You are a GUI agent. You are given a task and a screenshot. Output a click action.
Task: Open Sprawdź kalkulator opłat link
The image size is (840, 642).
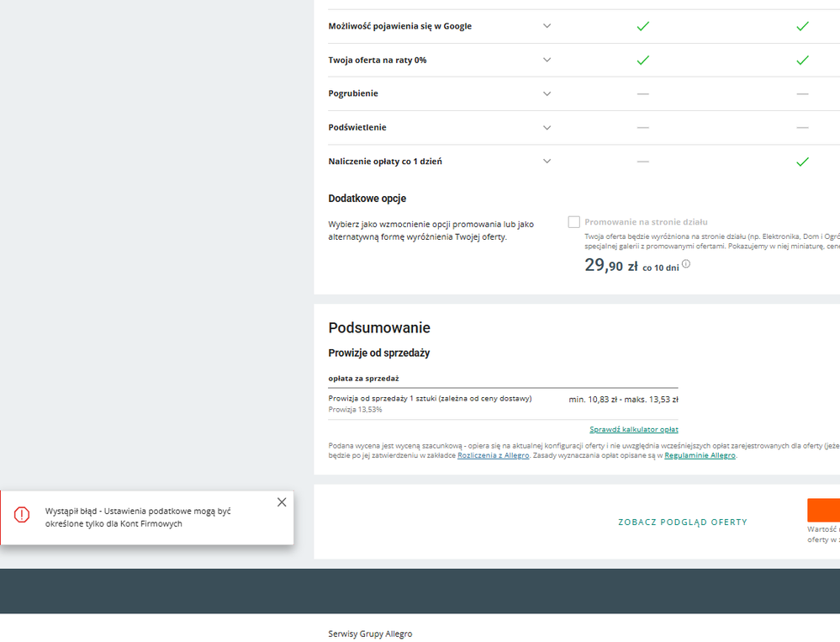pyautogui.click(x=633, y=429)
